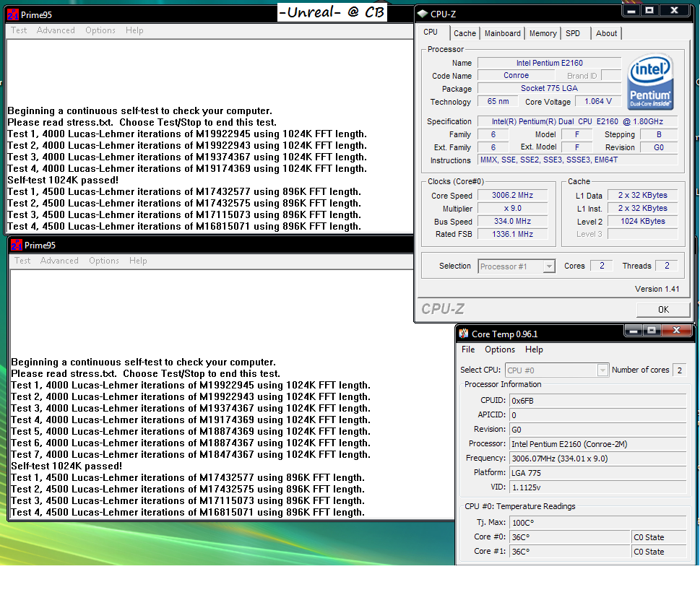Switch to the About tab in CPU-Z
Screen dimensions: 700x608
(x=606, y=33)
